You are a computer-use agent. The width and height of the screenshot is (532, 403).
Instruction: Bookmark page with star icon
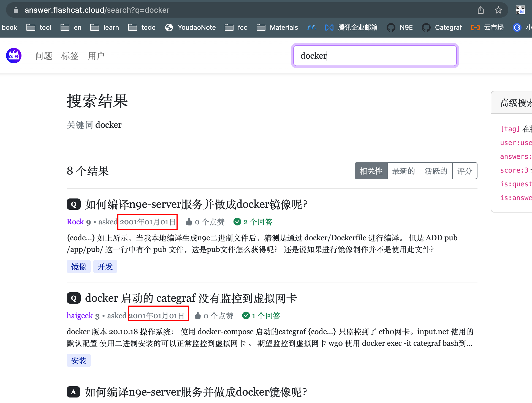coord(498,10)
